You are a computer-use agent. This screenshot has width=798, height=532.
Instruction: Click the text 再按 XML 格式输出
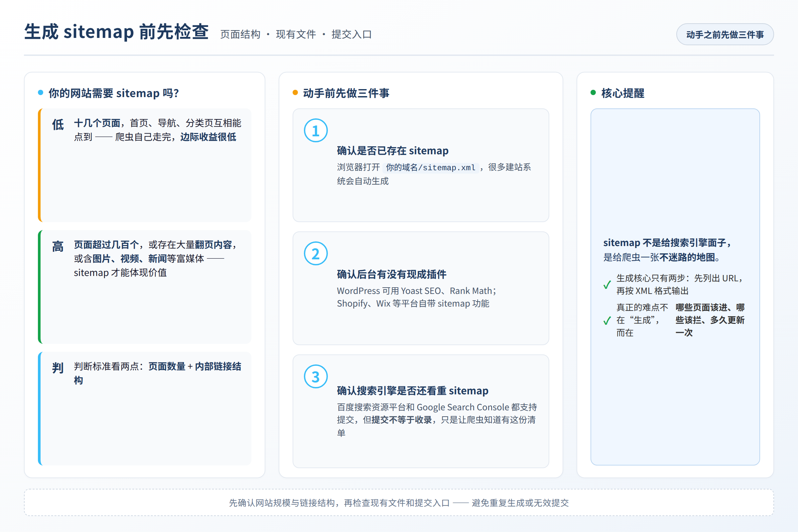click(652, 291)
